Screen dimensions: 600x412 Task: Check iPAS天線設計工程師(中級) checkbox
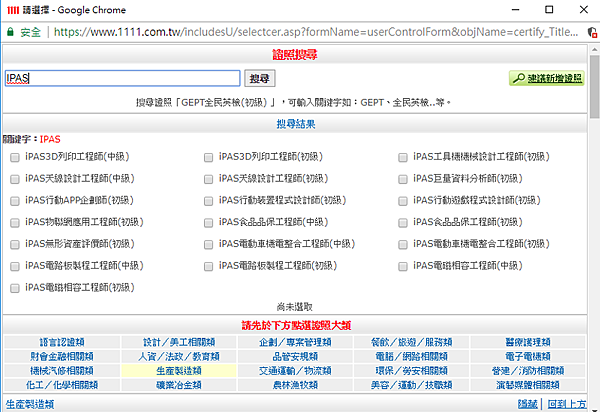pos(15,179)
